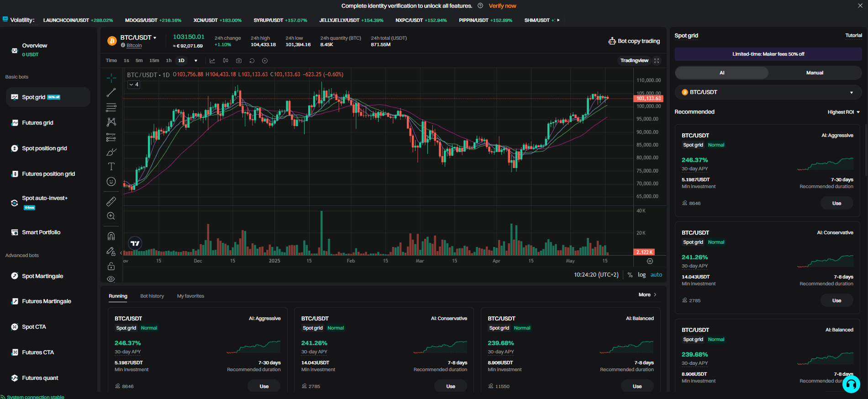Click the Verify now link
868x399 pixels.
point(502,6)
